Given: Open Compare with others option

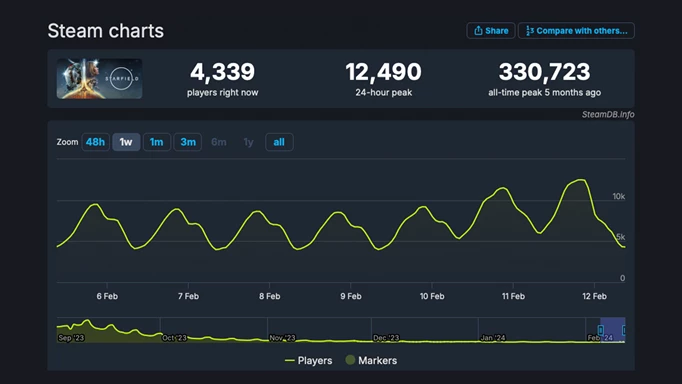Looking at the screenshot, I should (x=576, y=30).
